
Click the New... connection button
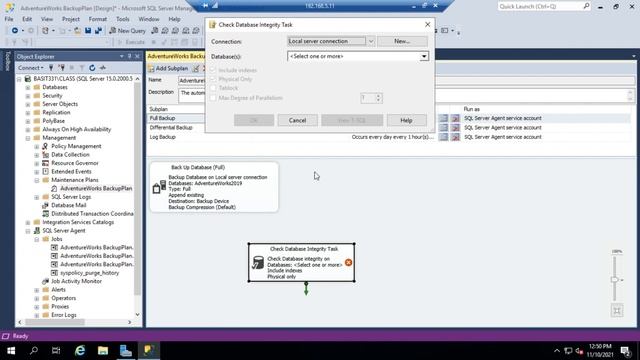click(402, 41)
